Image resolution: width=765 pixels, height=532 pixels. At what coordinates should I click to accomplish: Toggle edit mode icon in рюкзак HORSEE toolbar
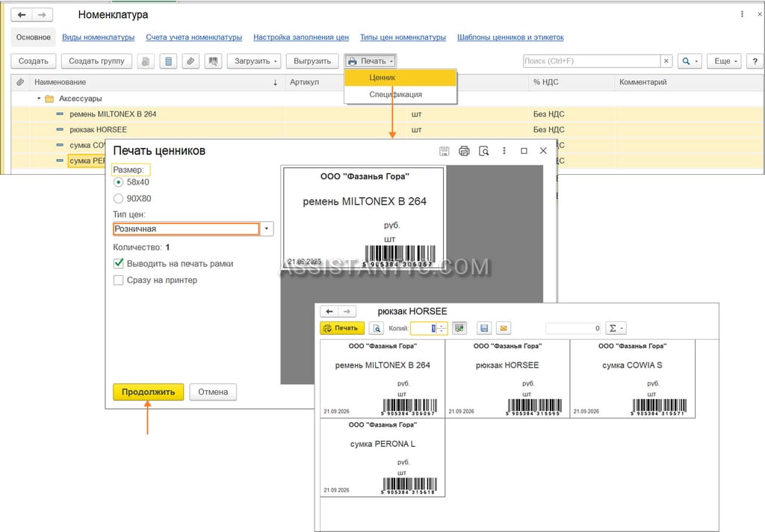click(x=459, y=329)
